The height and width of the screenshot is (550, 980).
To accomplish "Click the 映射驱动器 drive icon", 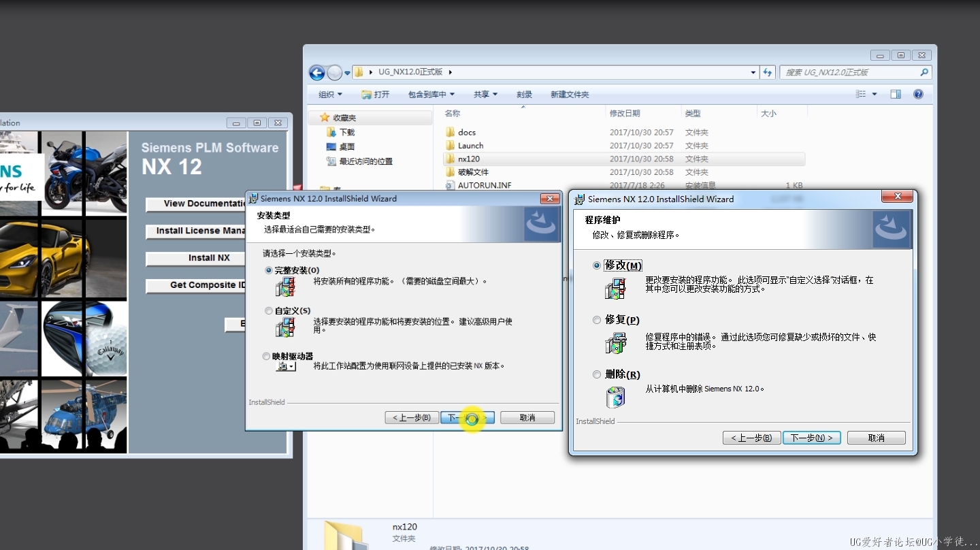I will [286, 366].
